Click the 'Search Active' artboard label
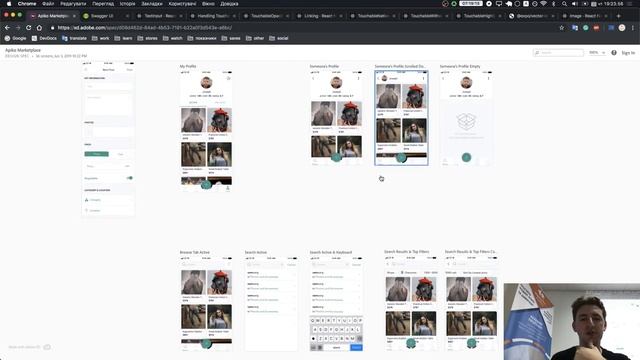Image resolution: width=640 pixels, height=360 pixels. (256, 252)
